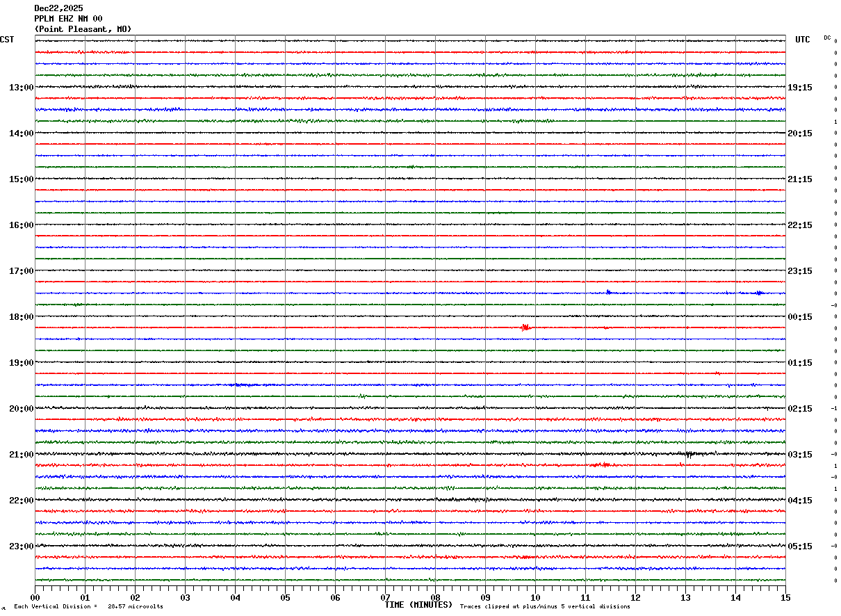
Task: Select the 21:00 CST time label
Action: (22, 455)
